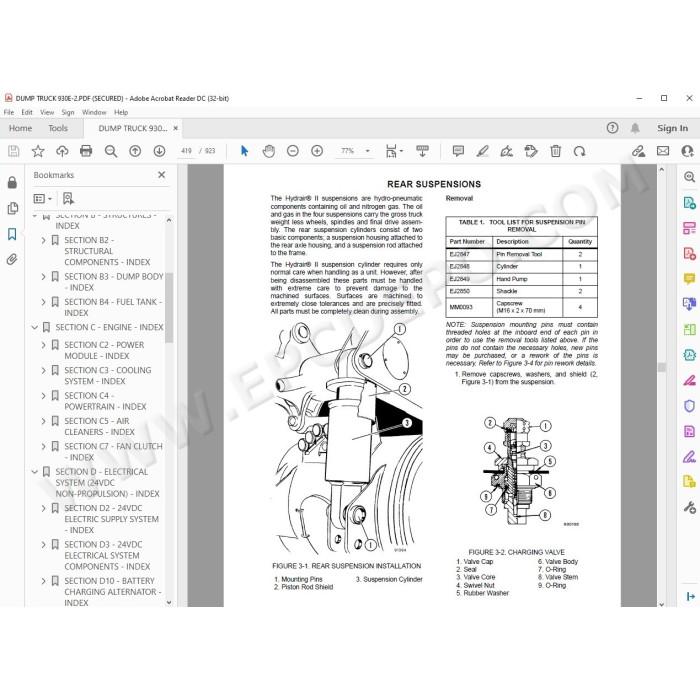This screenshot has height=700, width=700.
Task: Open zoom level dropdown
Action: click(x=367, y=151)
